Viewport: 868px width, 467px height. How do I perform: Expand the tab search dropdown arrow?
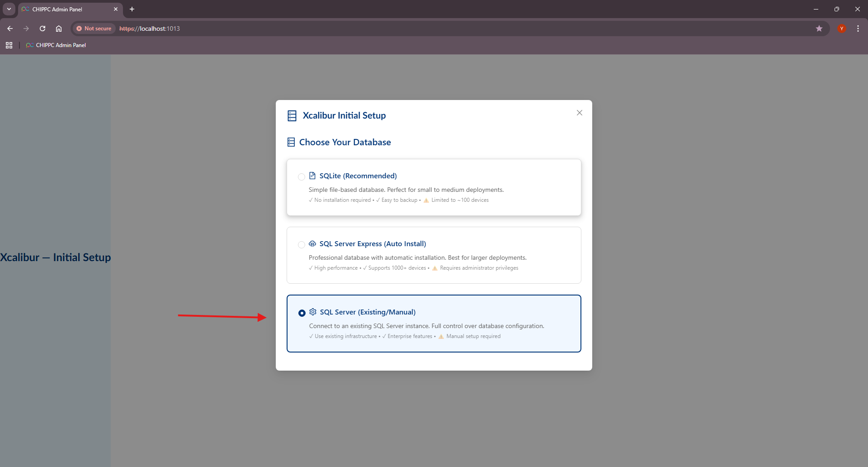[x=9, y=9]
